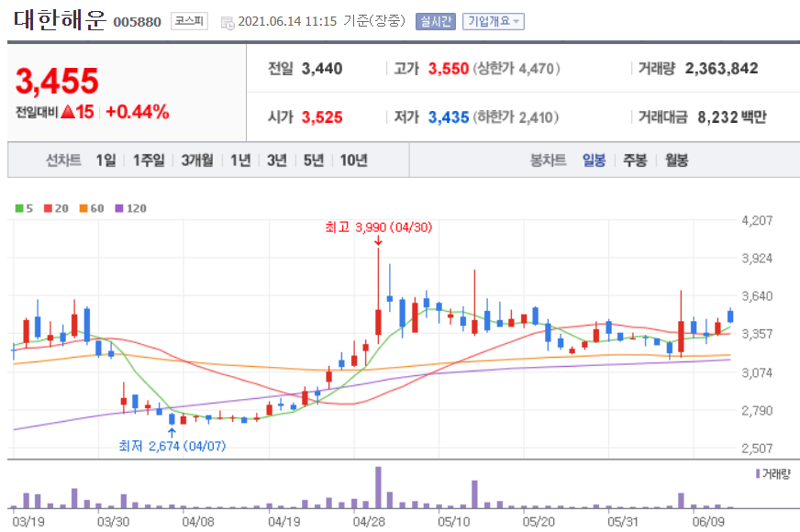Click the 최고 3,990 (04/30) chart annotation
This screenshot has width=800, height=532.
click(x=379, y=227)
